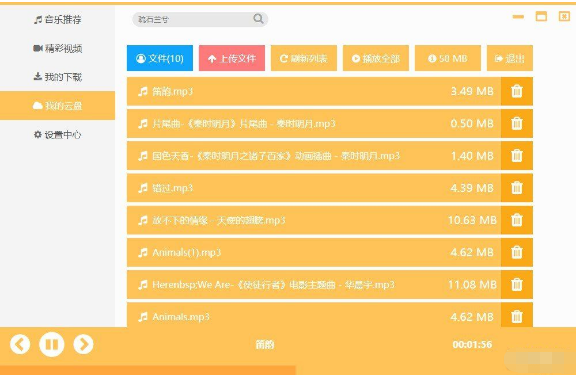This screenshot has width=577, height=375.
Task: Click the now-playing title 笛韵
Action: coord(265,344)
